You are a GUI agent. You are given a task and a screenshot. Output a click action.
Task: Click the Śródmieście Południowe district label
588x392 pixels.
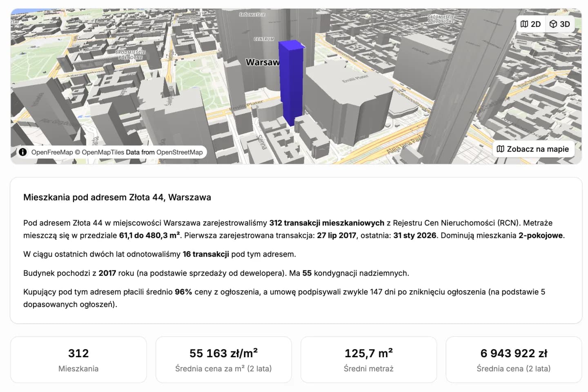click(x=441, y=19)
